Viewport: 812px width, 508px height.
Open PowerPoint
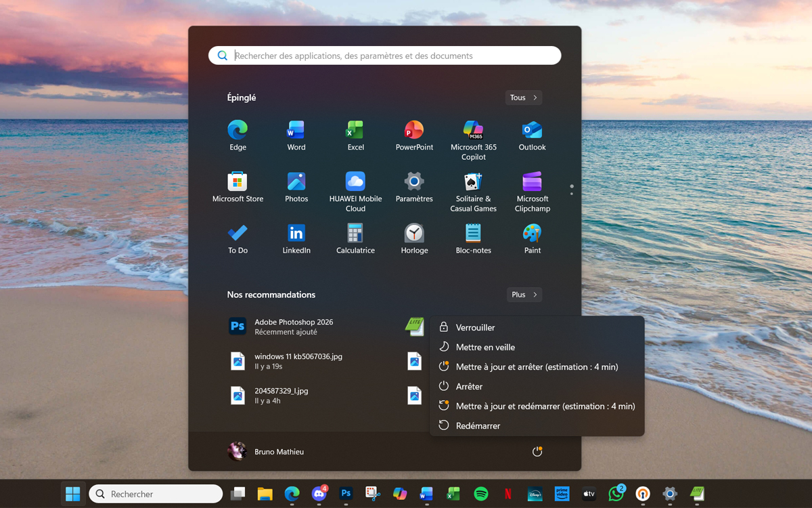(x=413, y=133)
